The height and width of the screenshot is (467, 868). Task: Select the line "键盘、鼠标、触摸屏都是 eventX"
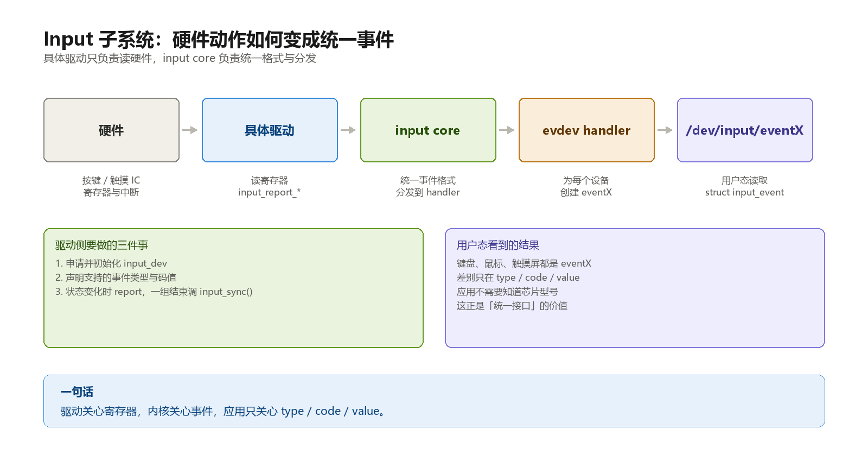[524, 263]
